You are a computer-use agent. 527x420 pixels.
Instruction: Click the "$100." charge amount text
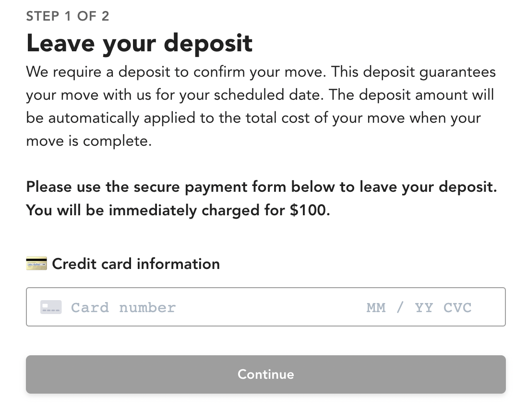click(x=310, y=210)
